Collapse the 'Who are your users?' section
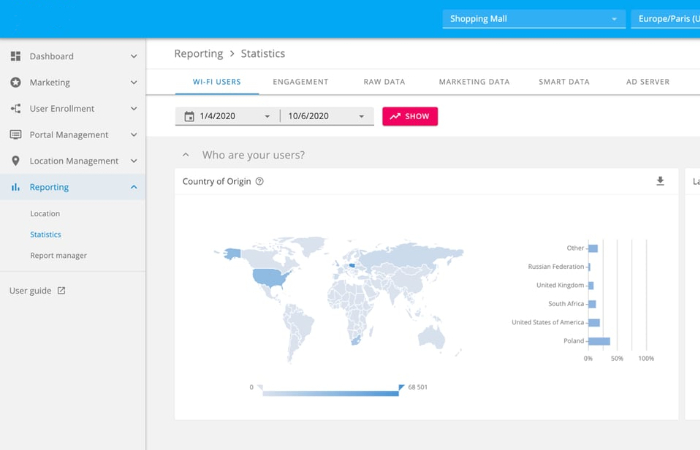The height and width of the screenshot is (450, 700). (186, 155)
